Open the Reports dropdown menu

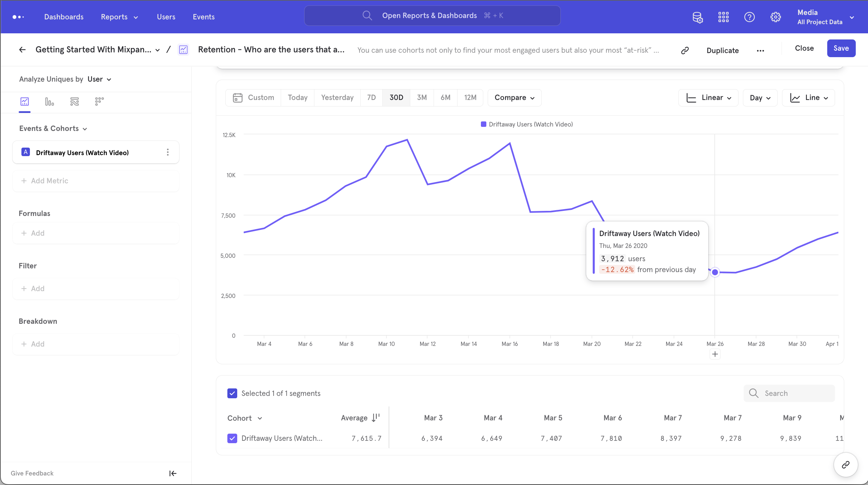(119, 17)
